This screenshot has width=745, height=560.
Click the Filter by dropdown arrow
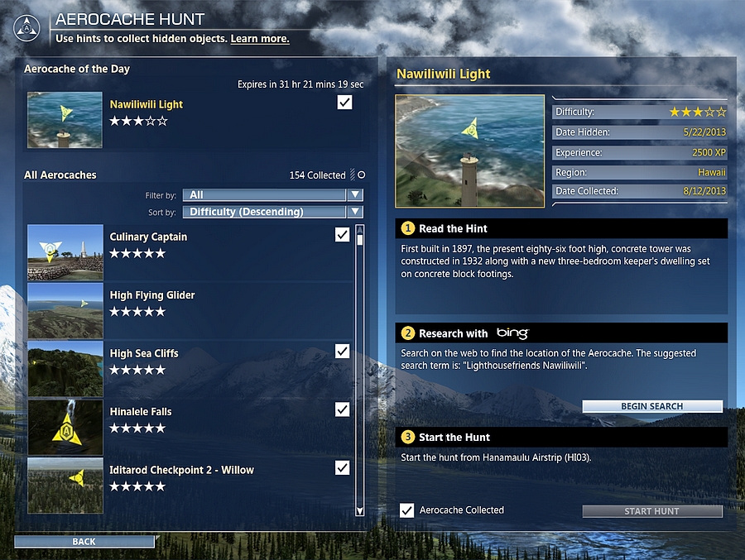pyautogui.click(x=355, y=194)
